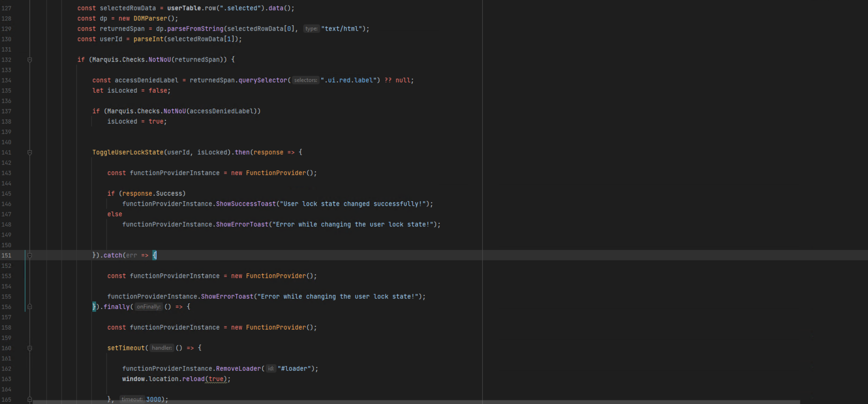Click the 'handler:' parameter hint in setTimeout

coord(162,348)
